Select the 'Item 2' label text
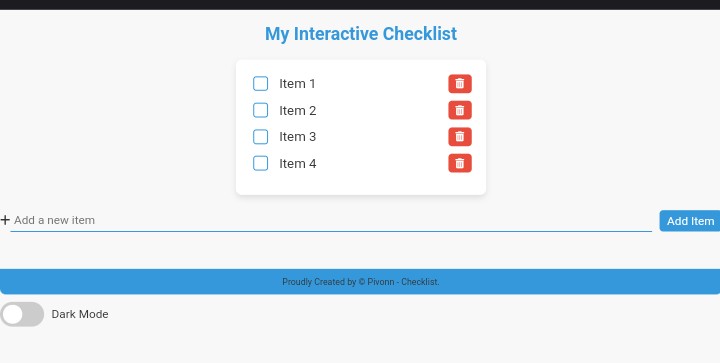The height and width of the screenshot is (363, 720). click(x=298, y=111)
